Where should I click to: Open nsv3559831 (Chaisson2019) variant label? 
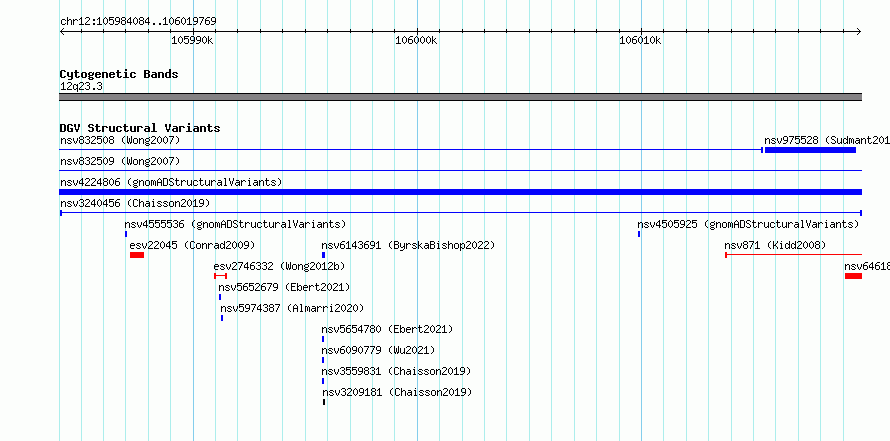click(x=396, y=371)
